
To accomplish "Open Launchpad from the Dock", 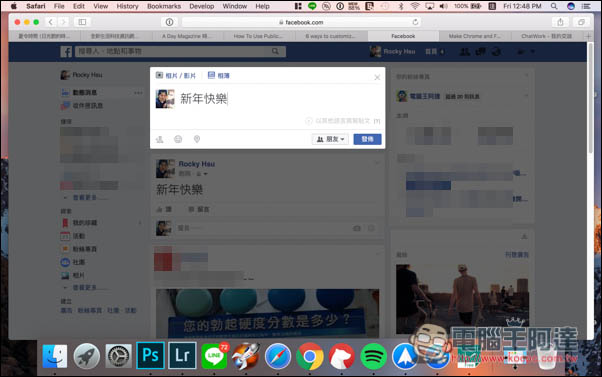I will pos(87,356).
